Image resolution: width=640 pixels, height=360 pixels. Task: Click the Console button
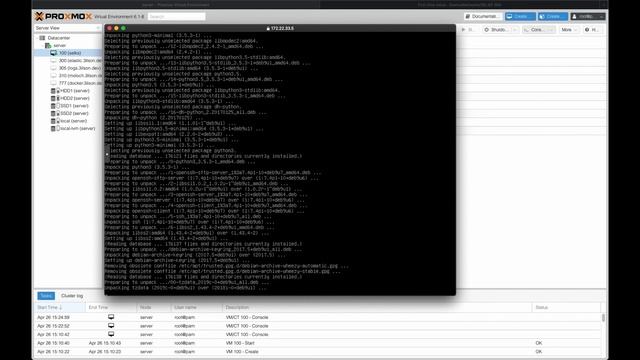[534, 30]
